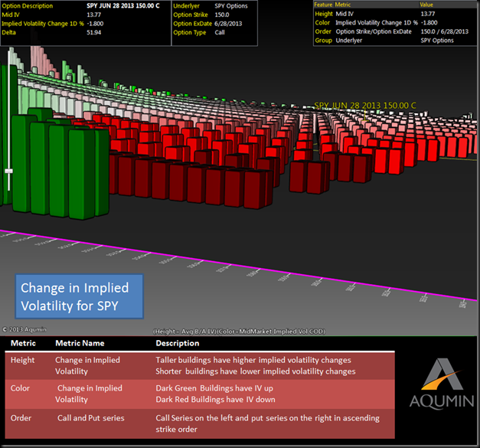Click 'Shorter buildings have lower implied volatility changes'
480x448 pixels.
click(x=256, y=371)
